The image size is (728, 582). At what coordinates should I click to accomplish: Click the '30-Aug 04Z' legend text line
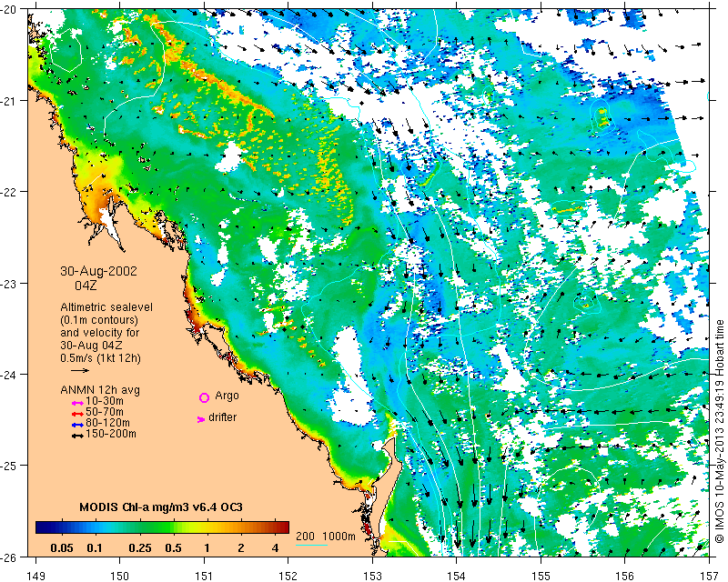(x=92, y=346)
